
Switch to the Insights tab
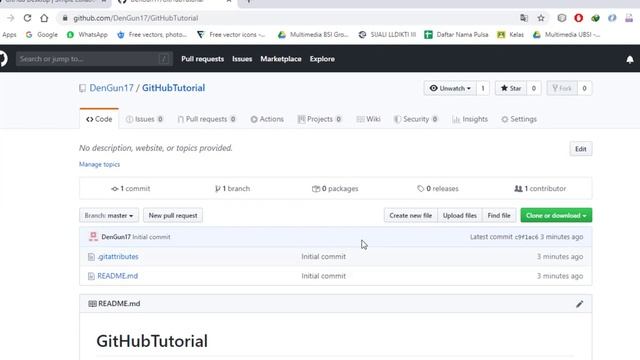(x=470, y=119)
